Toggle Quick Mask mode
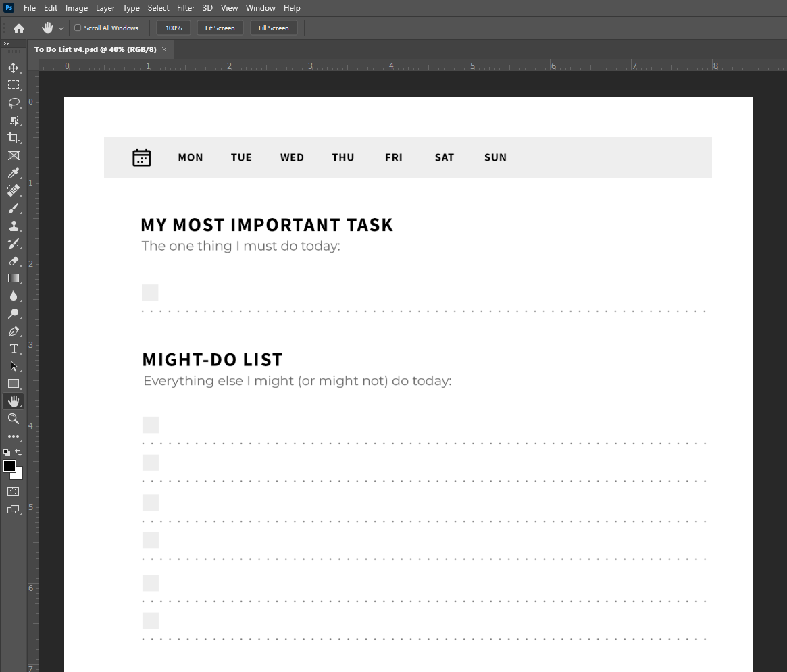Viewport: 787px width, 672px height. 13,491
